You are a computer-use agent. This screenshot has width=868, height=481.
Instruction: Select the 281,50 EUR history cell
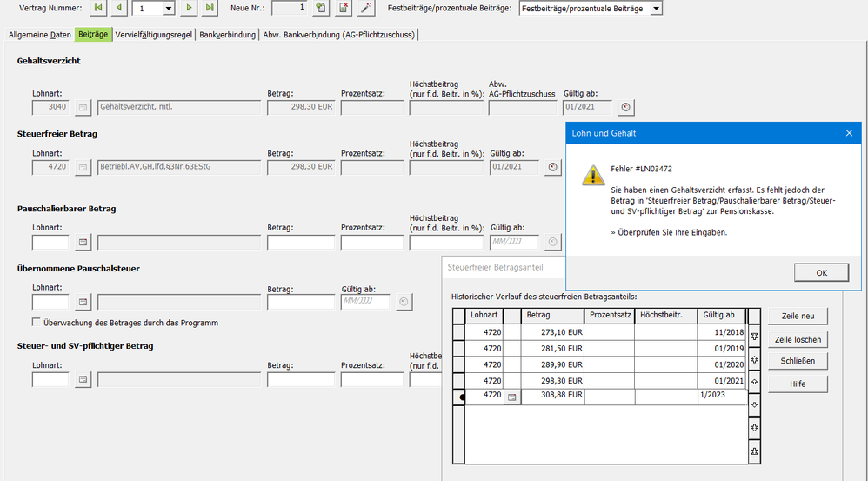pos(552,349)
